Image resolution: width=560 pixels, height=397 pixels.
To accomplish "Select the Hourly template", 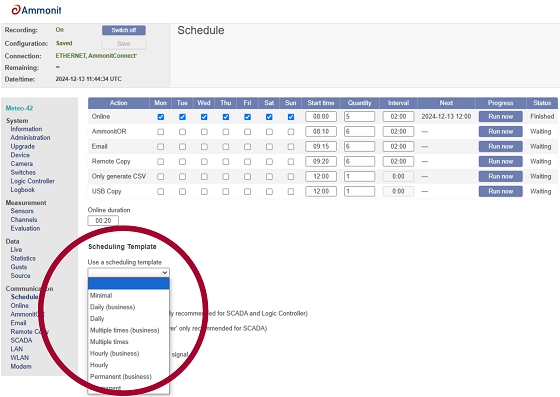I will 129,365.
